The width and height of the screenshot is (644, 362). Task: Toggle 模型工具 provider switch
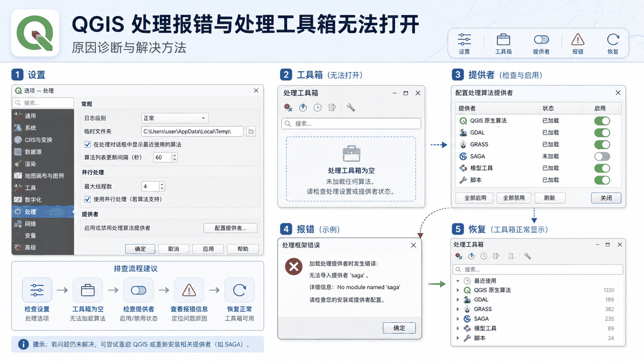point(602,168)
